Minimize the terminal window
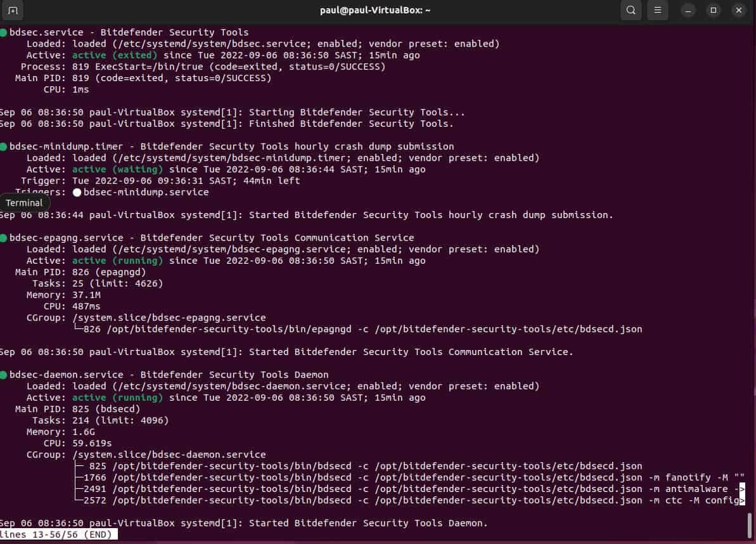The width and height of the screenshot is (756, 544). (x=688, y=10)
